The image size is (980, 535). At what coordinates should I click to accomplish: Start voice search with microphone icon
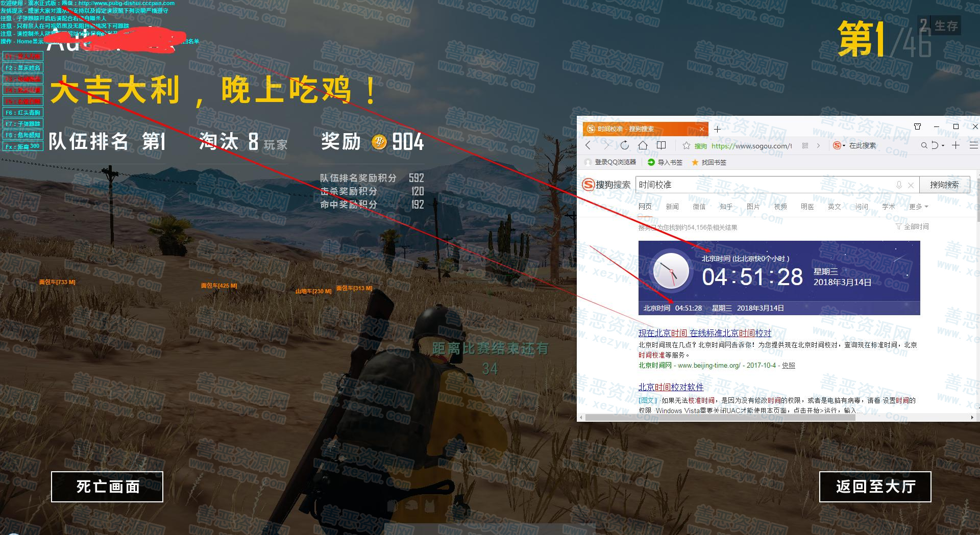coord(899,185)
